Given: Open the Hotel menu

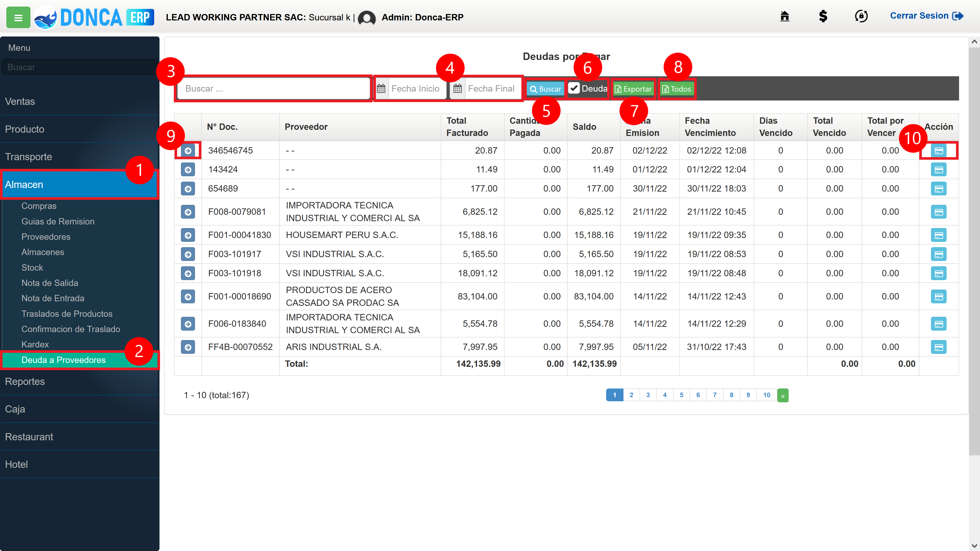Looking at the screenshot, I should click(x=80, y=464).
